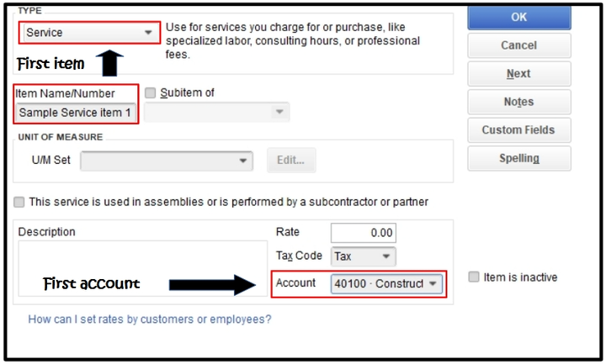Check the assemblies or subcontractor option
Image resolution: width=606 pixels, height=364 pixels.
click(19, 202)
